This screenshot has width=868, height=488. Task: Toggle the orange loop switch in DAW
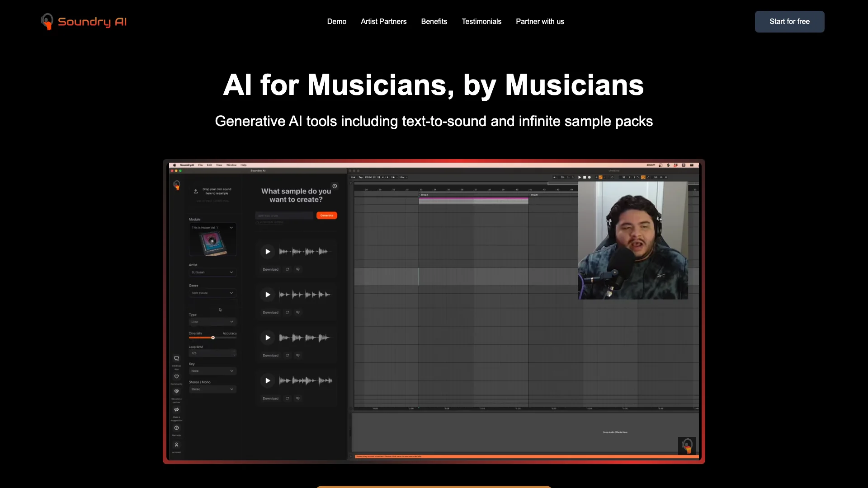[643, 178]
